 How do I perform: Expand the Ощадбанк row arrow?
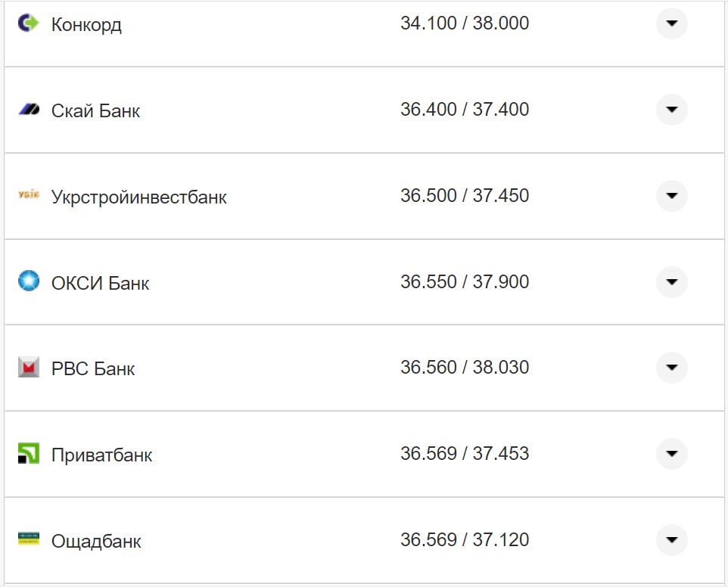(671, 540)
